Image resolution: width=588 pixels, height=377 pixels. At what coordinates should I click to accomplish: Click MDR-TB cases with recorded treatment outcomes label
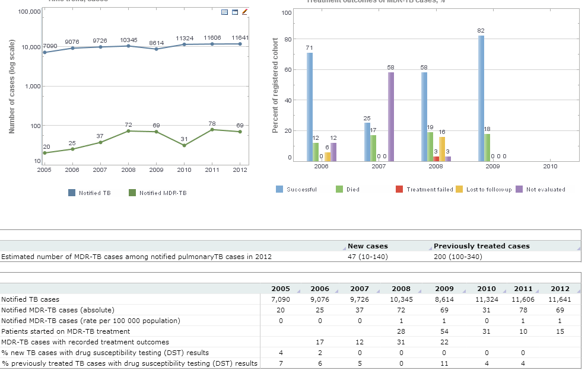click(85, 342)
